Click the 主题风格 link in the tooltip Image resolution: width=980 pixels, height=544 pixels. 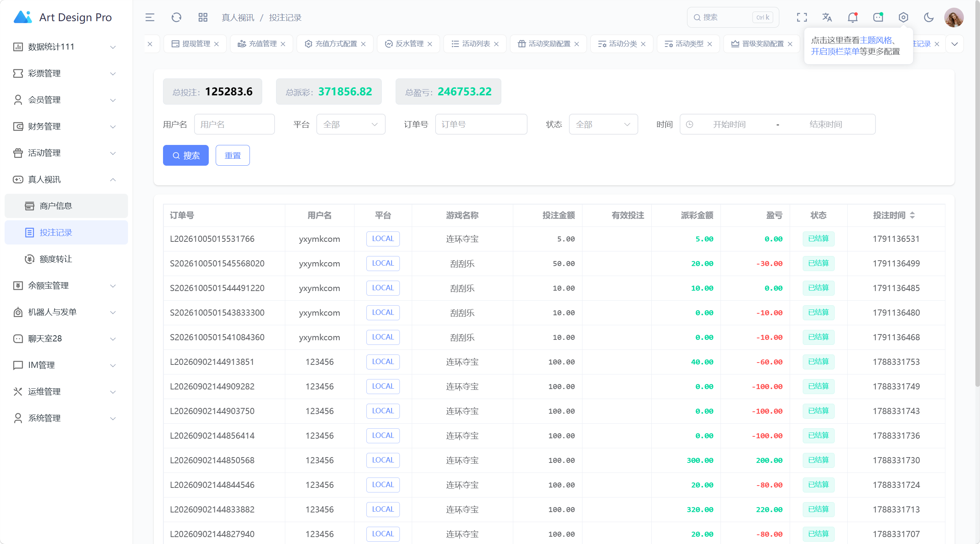(875, 40)
